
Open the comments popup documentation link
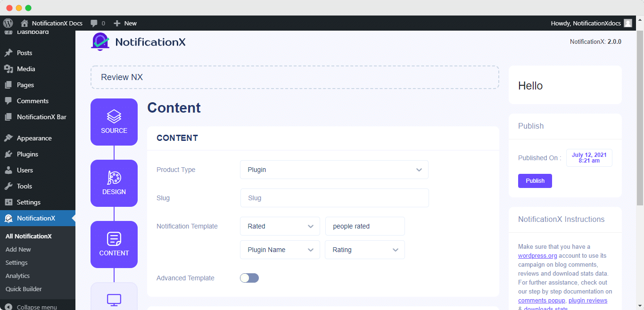click(x=542, y=300)
